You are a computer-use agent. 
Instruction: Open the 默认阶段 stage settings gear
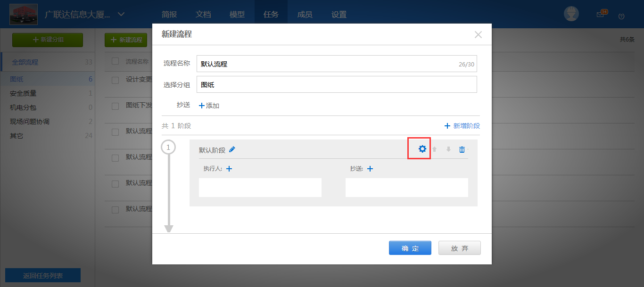419,148
